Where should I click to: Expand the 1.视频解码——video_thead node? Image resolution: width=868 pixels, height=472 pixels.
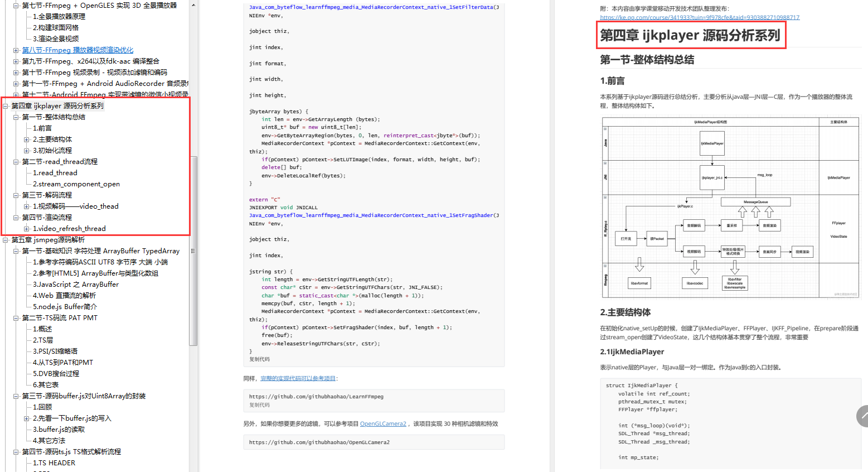click(27, 206)
